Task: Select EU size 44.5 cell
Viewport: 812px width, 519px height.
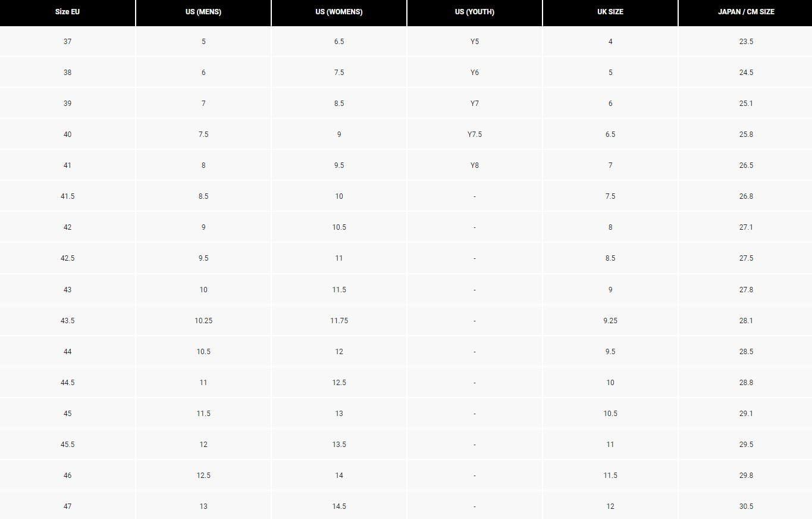Action: (x=67, y=383)
